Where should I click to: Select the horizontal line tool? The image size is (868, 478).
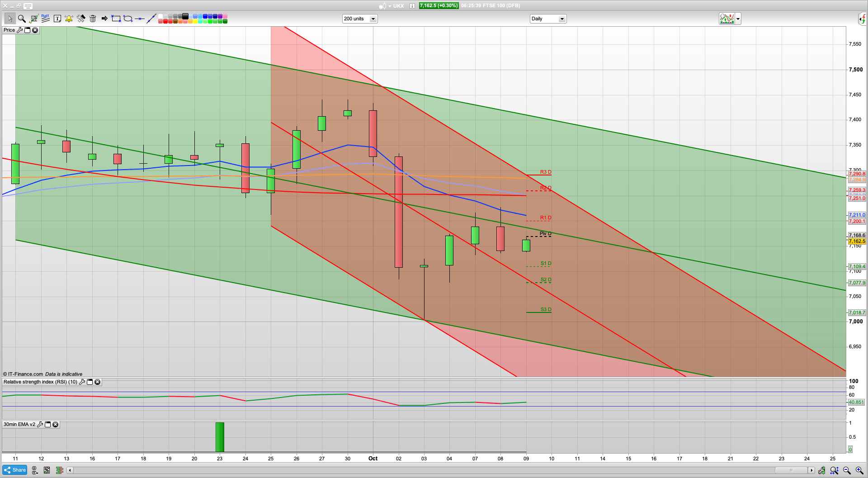point(140,19)
